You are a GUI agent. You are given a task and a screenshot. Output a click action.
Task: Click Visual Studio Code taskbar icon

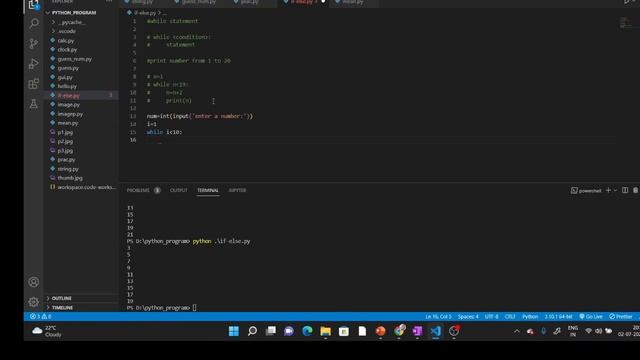pos(436,331)
